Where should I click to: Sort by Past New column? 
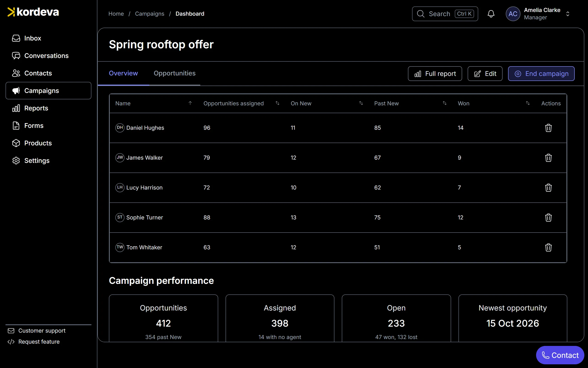click(444, 103)
